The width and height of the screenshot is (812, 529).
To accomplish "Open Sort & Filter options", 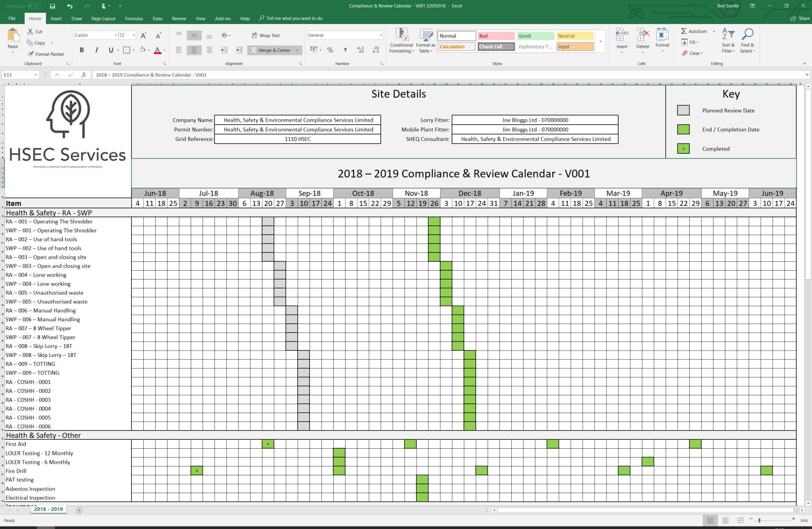I will point(728,40).
